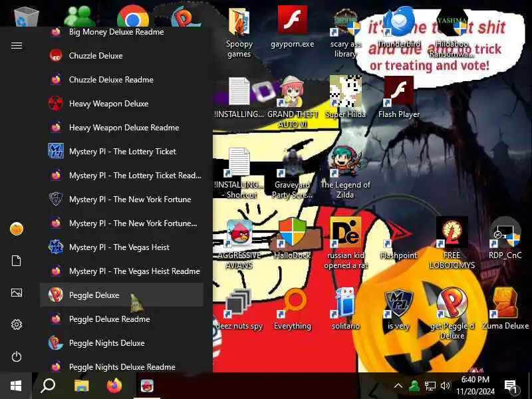Viewport: 532px width, 399px height.
Task: Show hidden system tray icons
Action: tap(398, 386)
